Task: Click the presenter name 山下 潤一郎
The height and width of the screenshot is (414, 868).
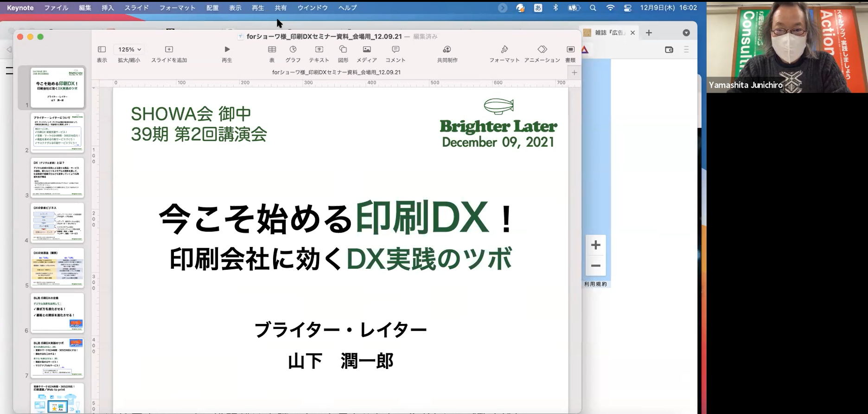Action: point(341,361)
